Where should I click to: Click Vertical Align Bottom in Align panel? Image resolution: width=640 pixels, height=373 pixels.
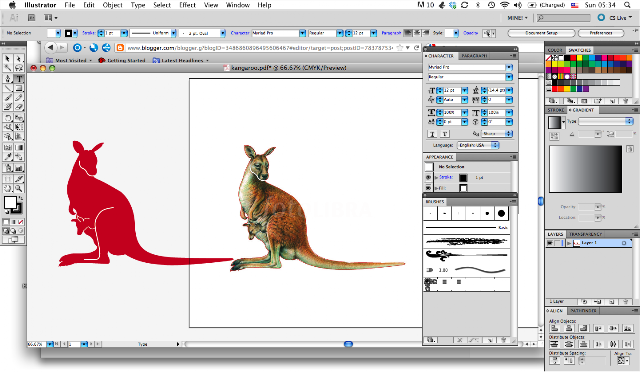click(628, 329)
